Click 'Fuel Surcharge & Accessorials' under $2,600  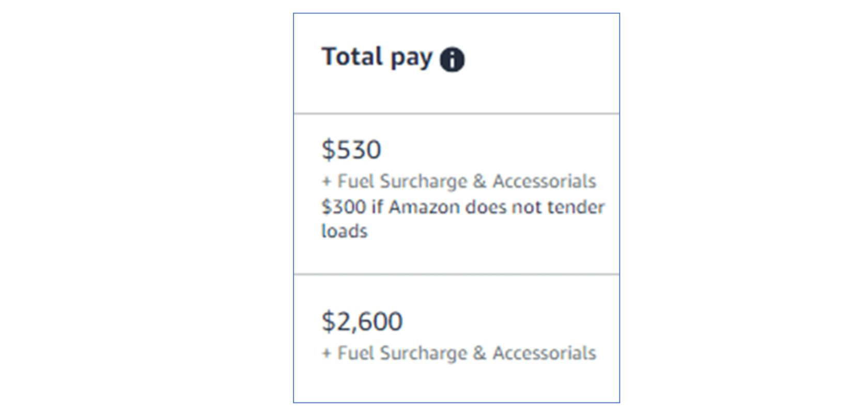point(459,353)
